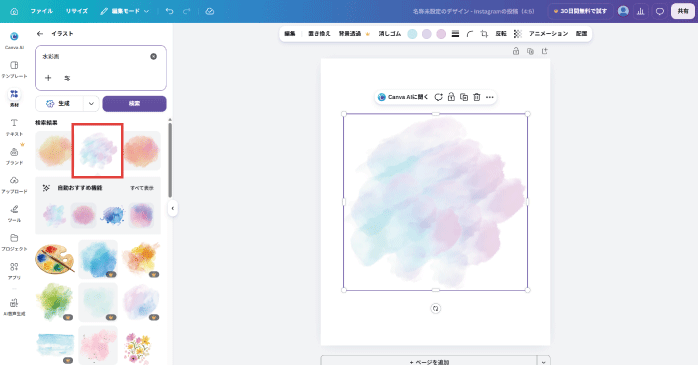698x365 pixels.
Task: Open the pink color swatch
Action: click(x=441, y=34)
